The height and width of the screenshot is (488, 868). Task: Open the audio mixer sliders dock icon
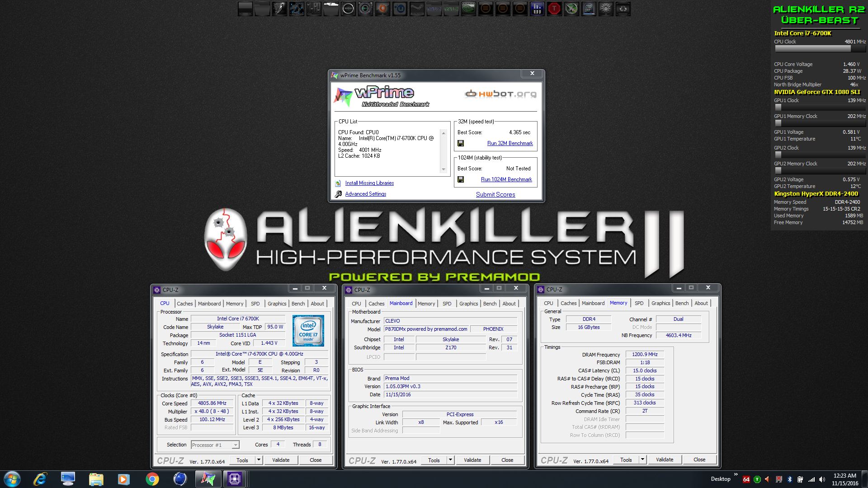point(314,9)
